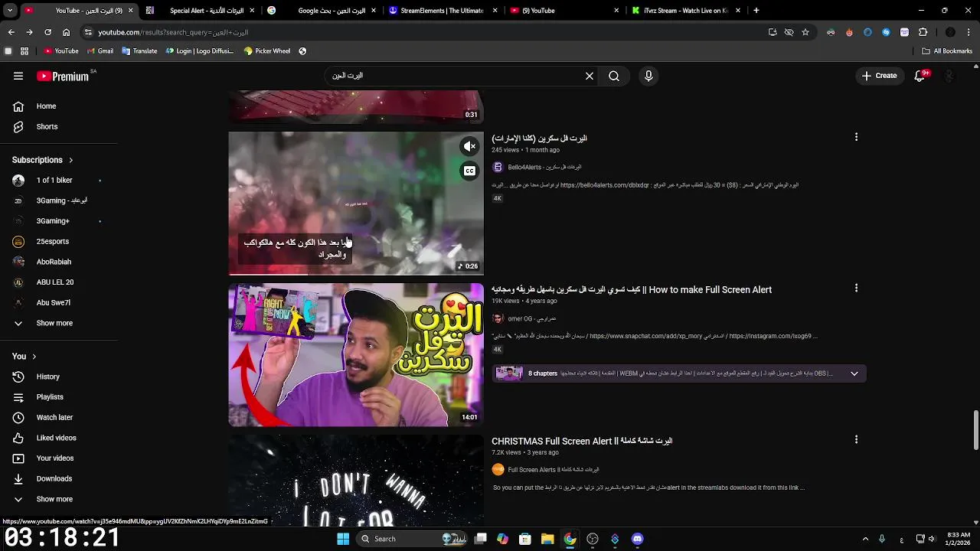The image size is (980, 551).
Task: Open OBS Studio from the taskbar
Action: point(593,539)
